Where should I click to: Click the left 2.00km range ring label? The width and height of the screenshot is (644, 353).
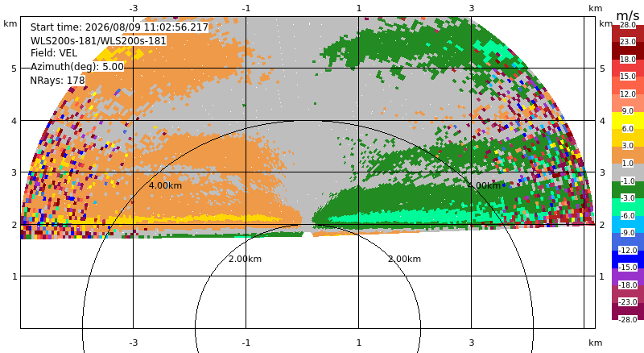246,259
